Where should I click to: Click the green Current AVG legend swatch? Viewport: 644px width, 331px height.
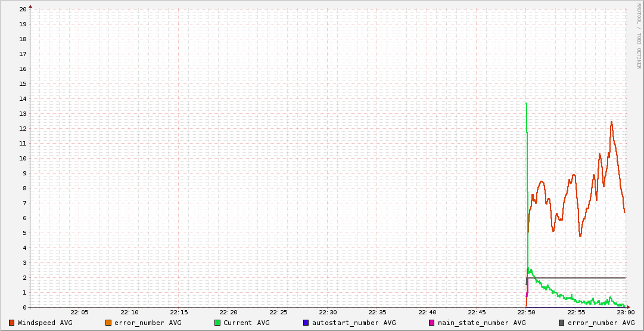click(217, 323)
